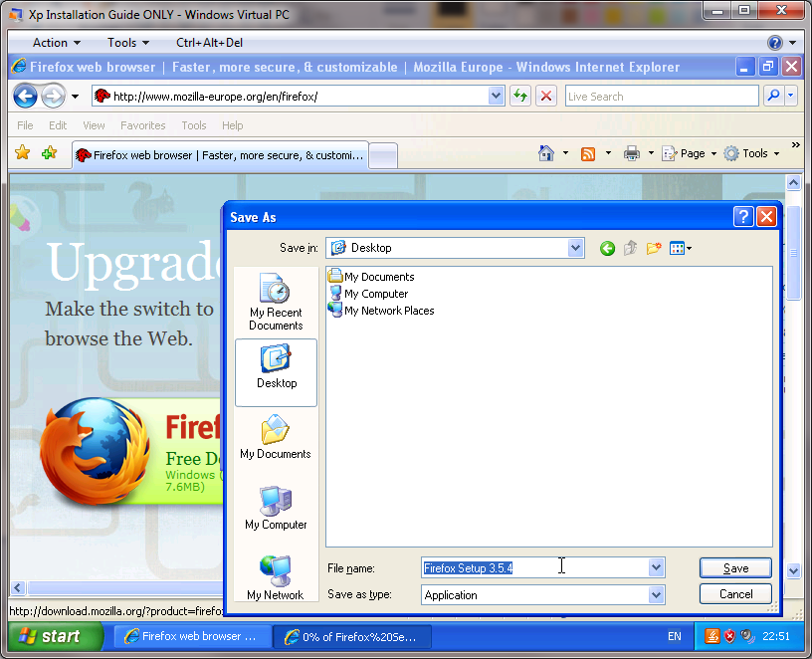Click the Java icon in system tray
Viewport: 812px width, 659px height.
(x=712, y=636)
